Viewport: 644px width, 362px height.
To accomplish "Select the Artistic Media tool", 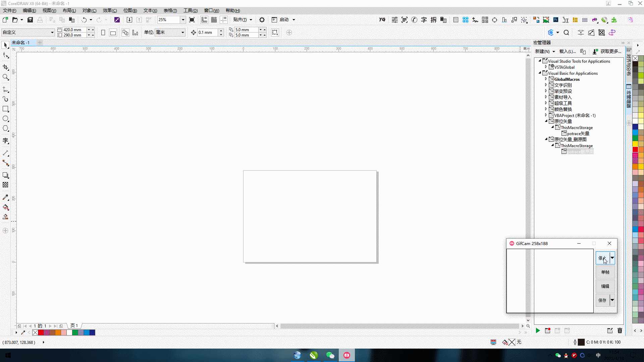I will click(x=5, y=99).
